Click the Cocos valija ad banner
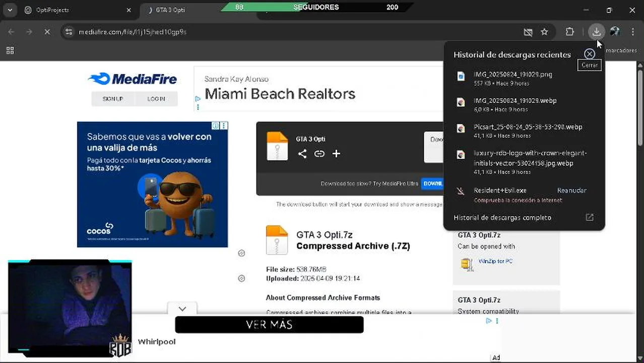The height and width of the screenshot is (363, 644). pos(152,184)
